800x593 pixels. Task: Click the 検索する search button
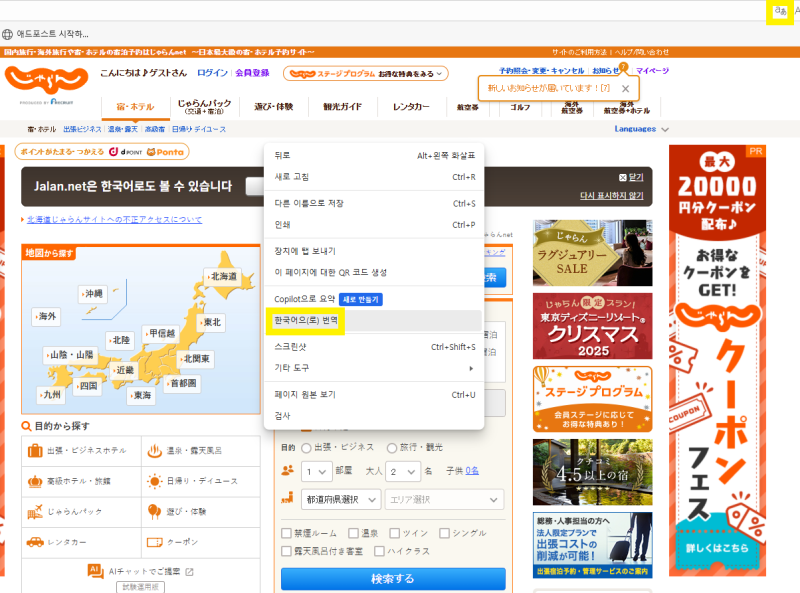click(x=393, y=579)
